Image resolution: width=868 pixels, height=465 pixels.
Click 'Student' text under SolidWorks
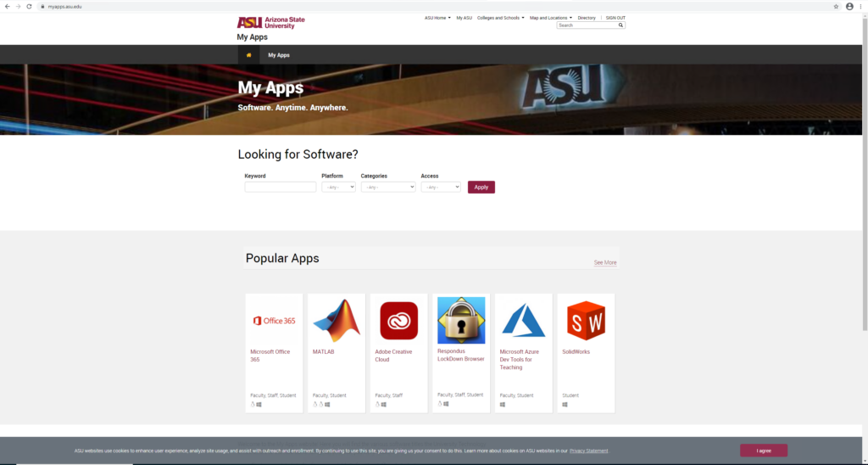pyautogui.click(x=570, y=395)
